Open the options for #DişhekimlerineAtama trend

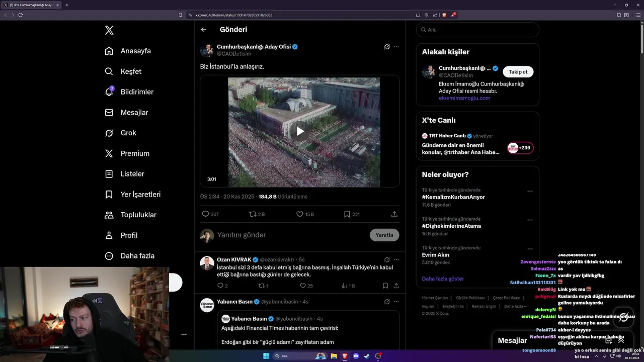point(530,220)
